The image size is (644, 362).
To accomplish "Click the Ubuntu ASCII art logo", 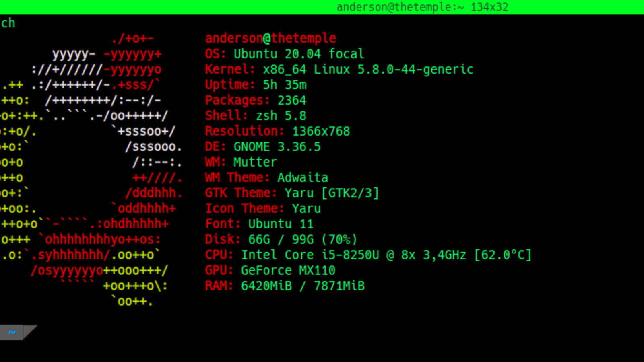I will tap(91, 170).
